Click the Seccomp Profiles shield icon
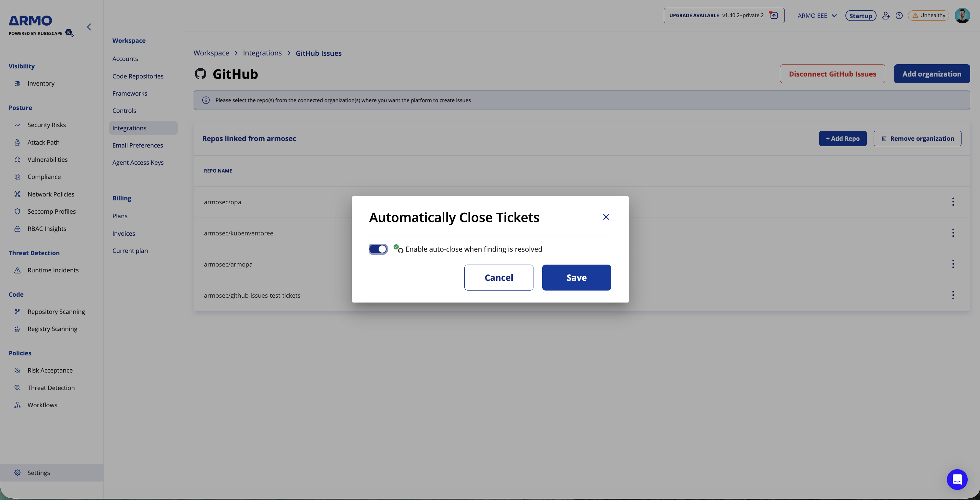The width and height of the screenshot is (980, 500). (17, 211)
